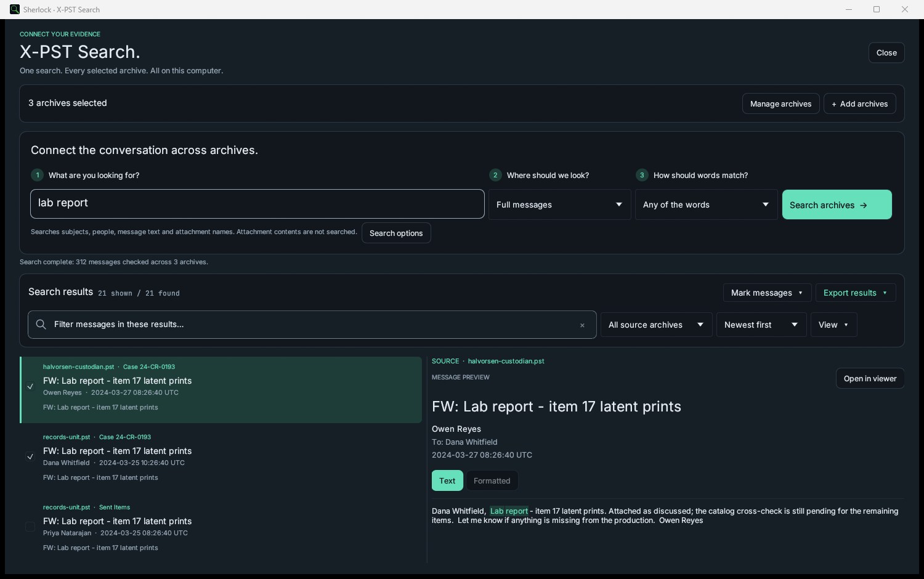Expand the Mark messages menu
924x579 pixels.
(x=767, y=293)
